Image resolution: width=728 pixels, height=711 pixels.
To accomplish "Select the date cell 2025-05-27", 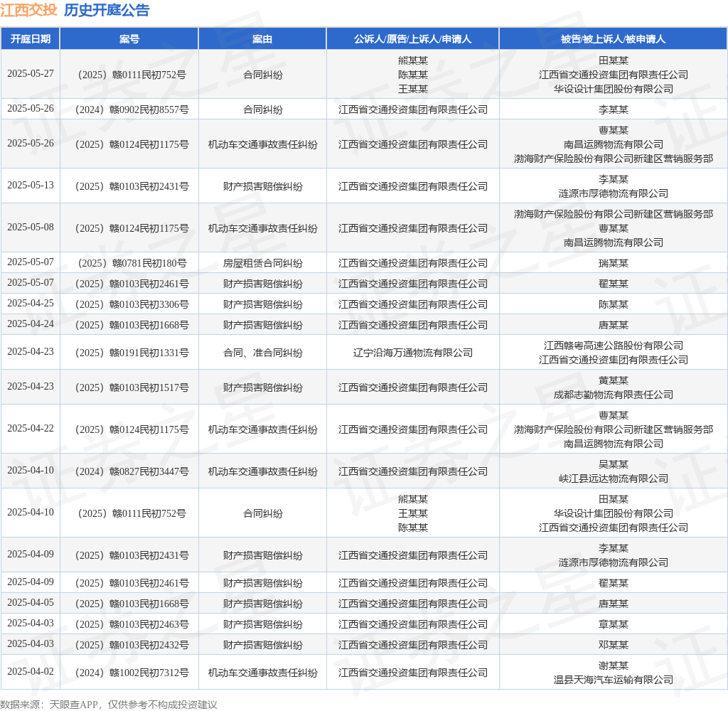I will (30, 74).
